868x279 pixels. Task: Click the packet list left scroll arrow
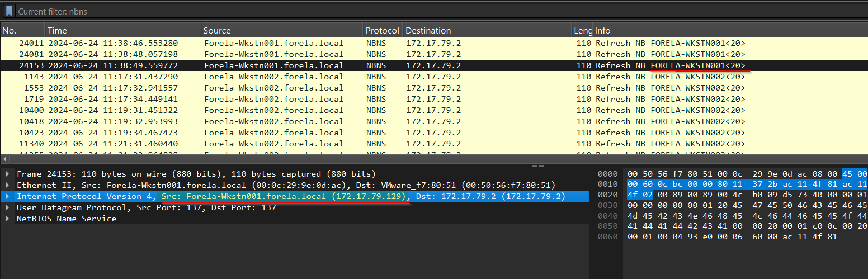[4, 159]
